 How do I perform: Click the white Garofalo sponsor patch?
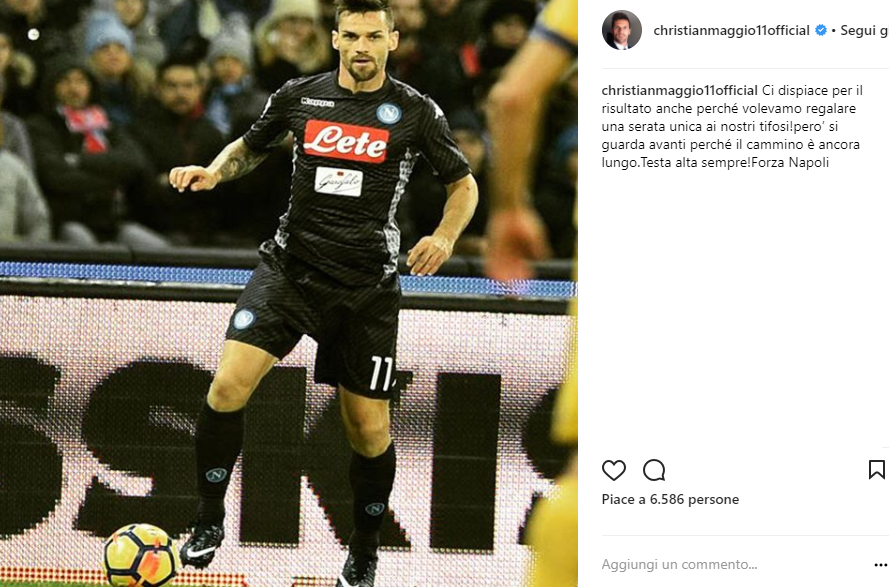338,182
